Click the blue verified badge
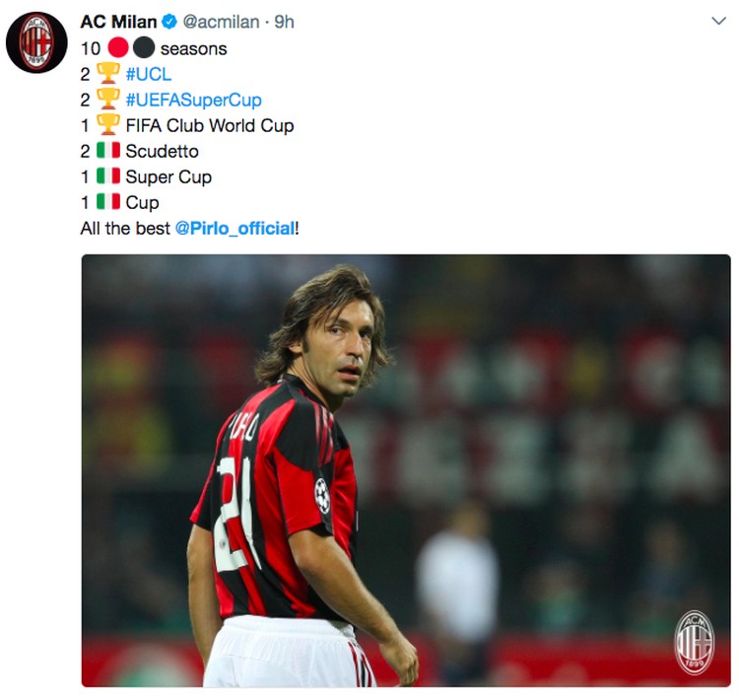 tap(169, 22)
